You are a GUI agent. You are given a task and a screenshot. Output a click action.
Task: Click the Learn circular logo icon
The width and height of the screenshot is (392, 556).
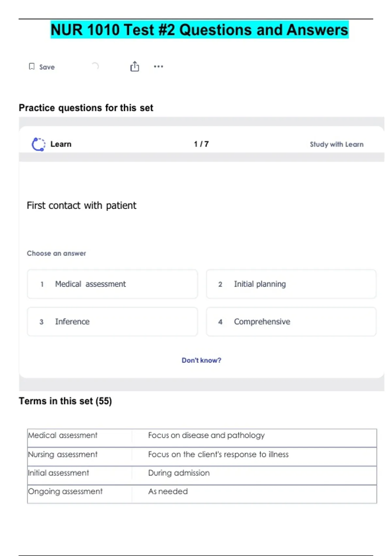point(38,144)
